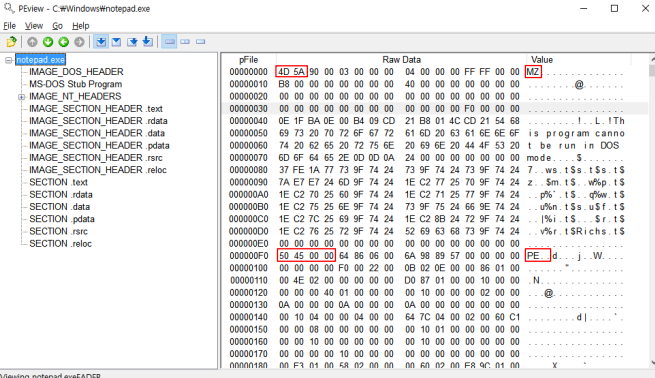Click offset 00000100 in pFile column
Image resolution: width=655 pixels, height=378 pixels.
pos(248,268)
